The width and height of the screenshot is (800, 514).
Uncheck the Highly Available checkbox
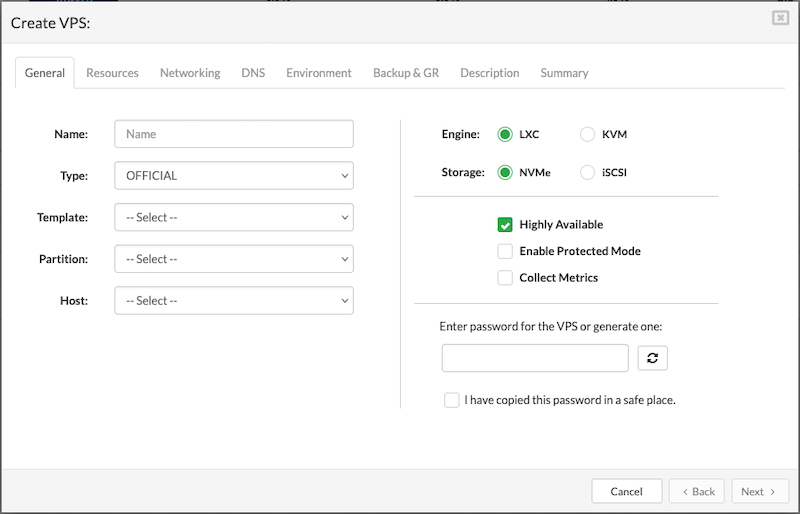(x=505, y=225)
